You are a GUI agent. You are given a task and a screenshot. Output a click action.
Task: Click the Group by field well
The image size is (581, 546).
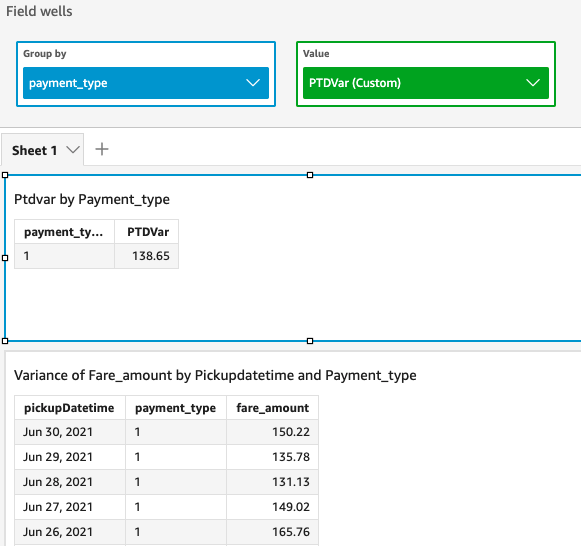coord(146,74)
